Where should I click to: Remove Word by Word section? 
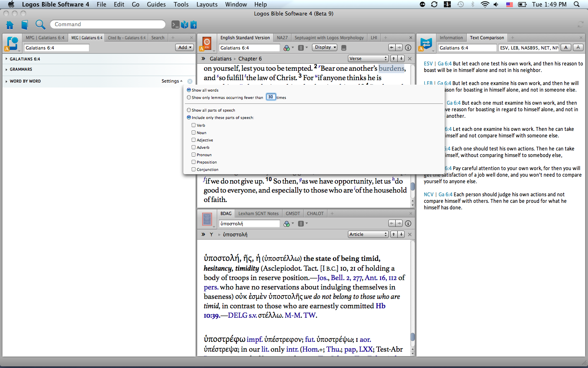[190, 81]
